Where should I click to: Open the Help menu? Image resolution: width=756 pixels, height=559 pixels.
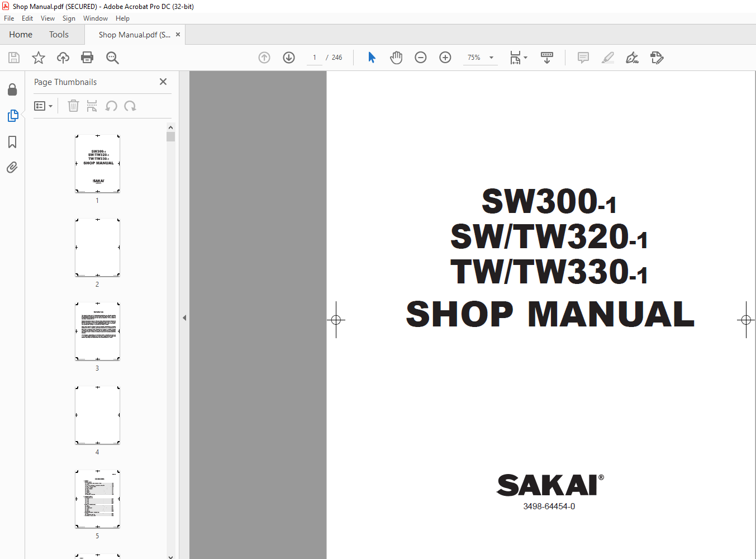122,18
